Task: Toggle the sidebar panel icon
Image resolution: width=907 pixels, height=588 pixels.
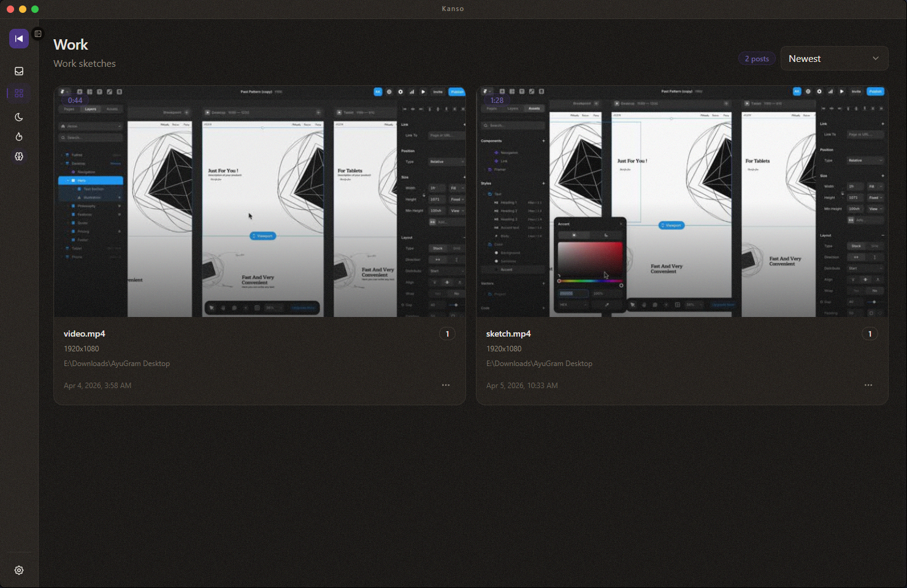Action: pyautogui.click(x=38, y=34)
